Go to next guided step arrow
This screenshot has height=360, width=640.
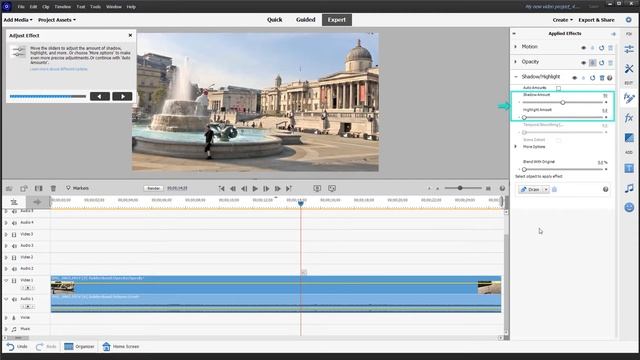122,96
